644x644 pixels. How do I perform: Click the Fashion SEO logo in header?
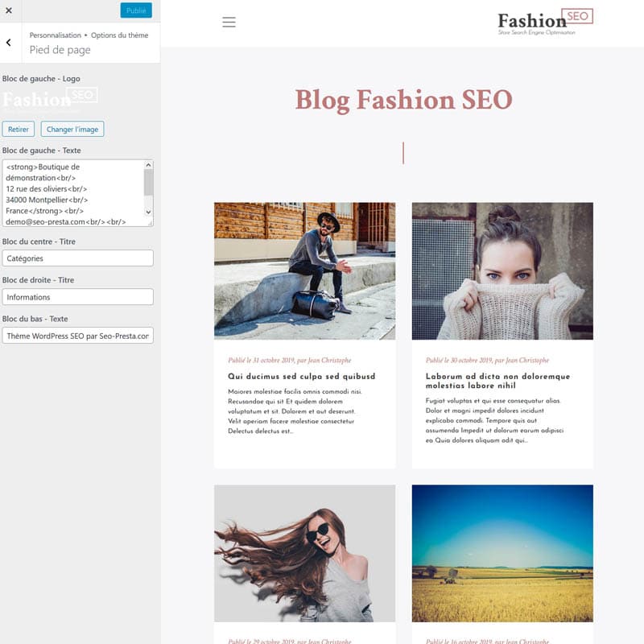point(545,22)
